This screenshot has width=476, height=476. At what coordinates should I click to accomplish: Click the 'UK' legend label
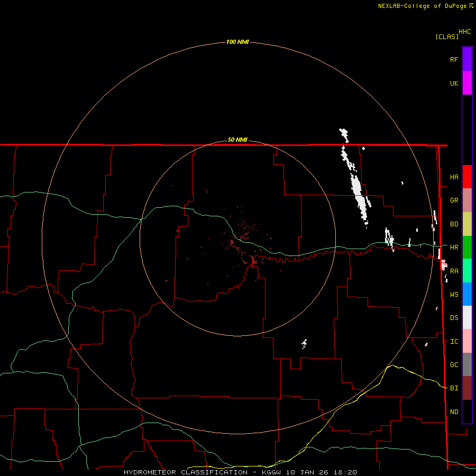click(x=454, y=83)
